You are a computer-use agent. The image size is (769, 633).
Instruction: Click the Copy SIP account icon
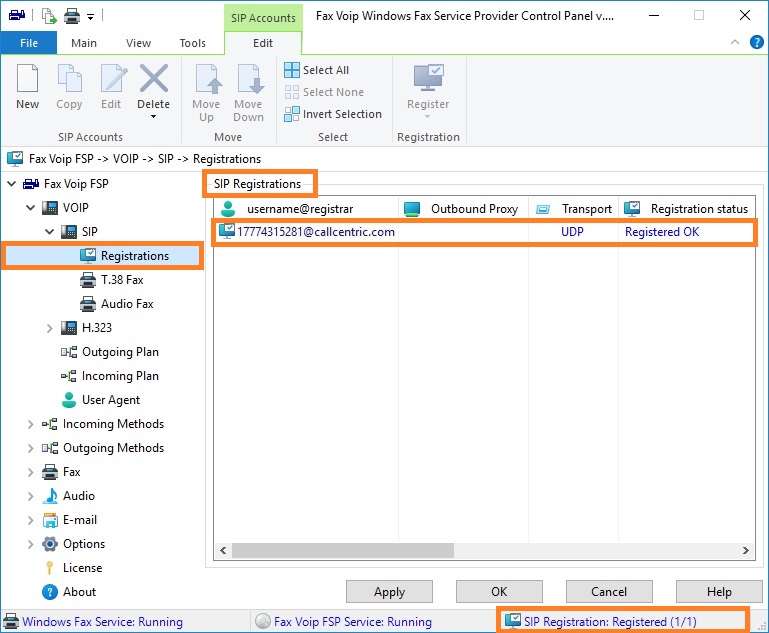[x=69, y=78]
